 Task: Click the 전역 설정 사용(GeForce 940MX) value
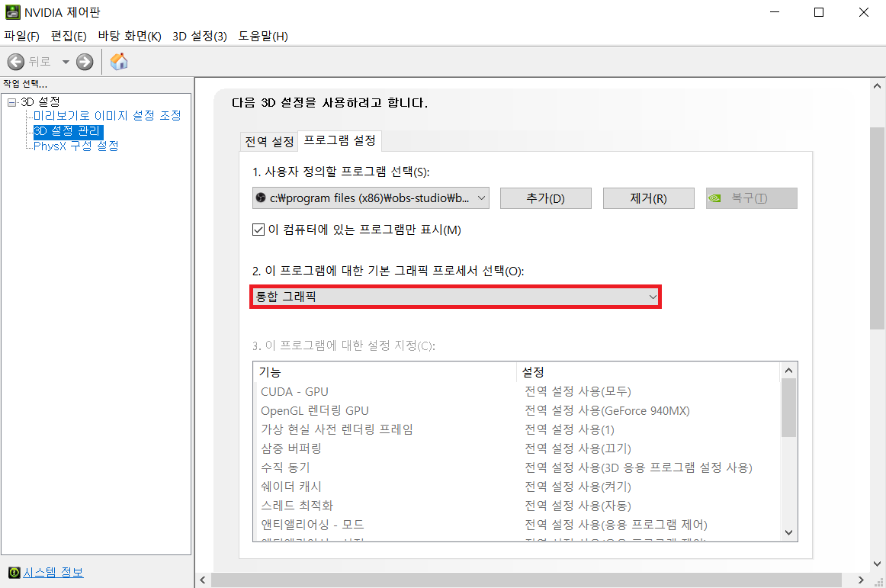click(607, 411)
